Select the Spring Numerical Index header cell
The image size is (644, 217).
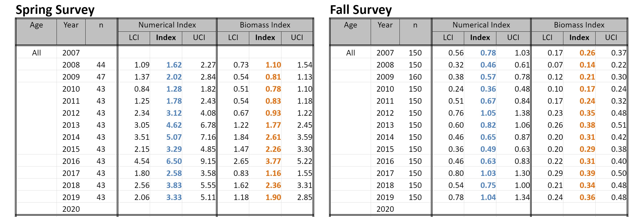[x=167, y=25]
